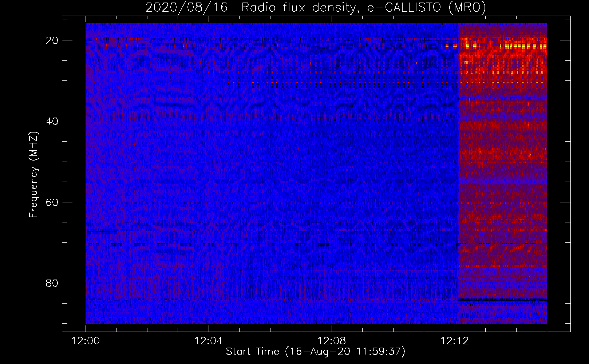Click the Frequency (MHZ) axis label
The image size is (589, 364).
click(x=33, y=174)
